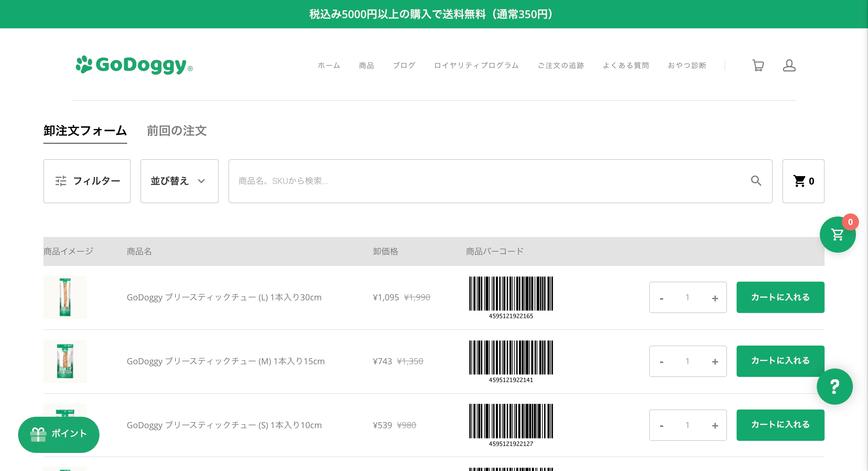Open the floating green cart bubble
Viewport: 868px width, 471px height.
click(x=837, y=235)
